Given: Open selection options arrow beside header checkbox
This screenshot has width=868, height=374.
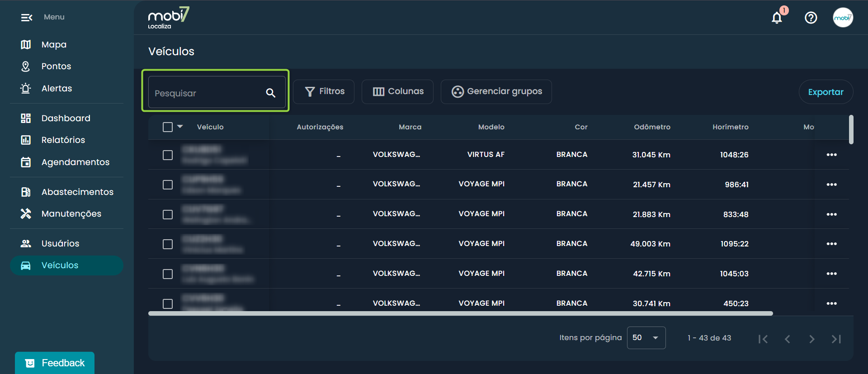Looking at the screenshot, I should [180, 127].
